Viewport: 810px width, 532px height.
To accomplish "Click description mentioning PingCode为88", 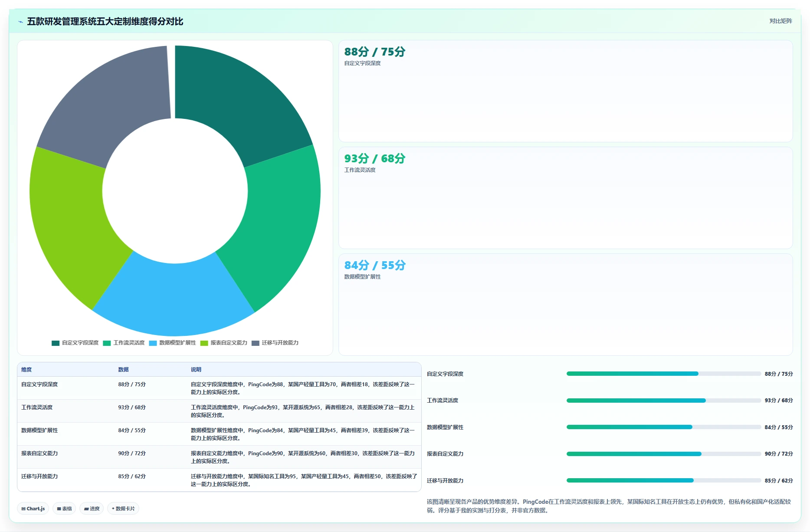I will (x=303, y=388).
